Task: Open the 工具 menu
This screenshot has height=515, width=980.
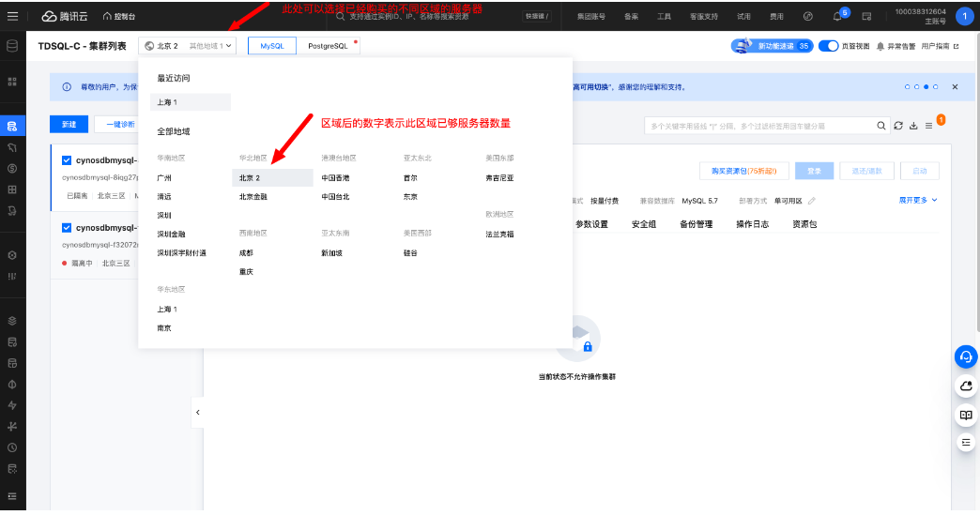Action: pyautogui.click(x=664, y=16)
